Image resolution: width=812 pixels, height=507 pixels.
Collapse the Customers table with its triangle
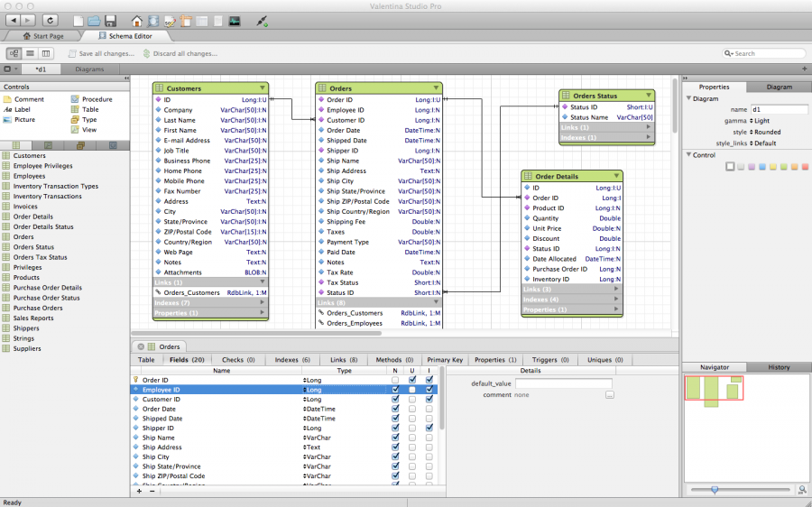click(x=263, y=88)
